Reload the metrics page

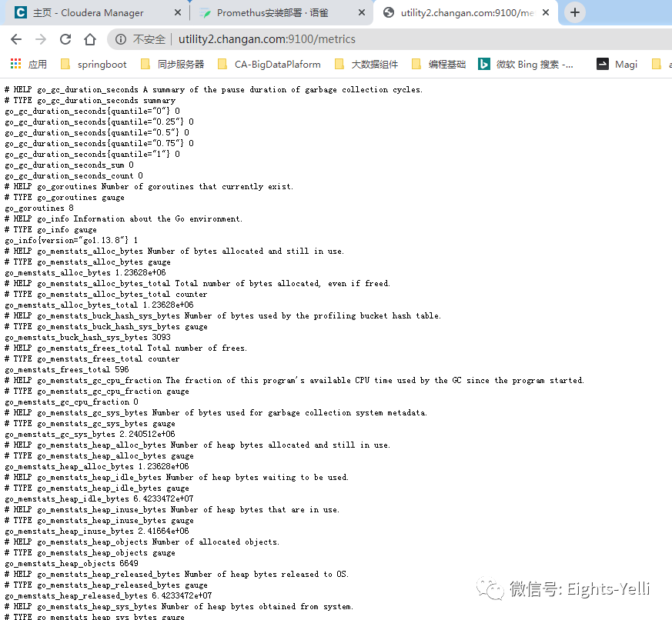65,39
